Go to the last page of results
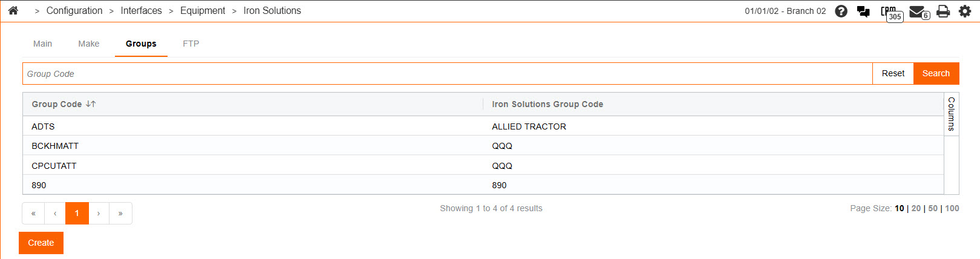This screenshot has width=980, height=259. click(x=120, y=213)
